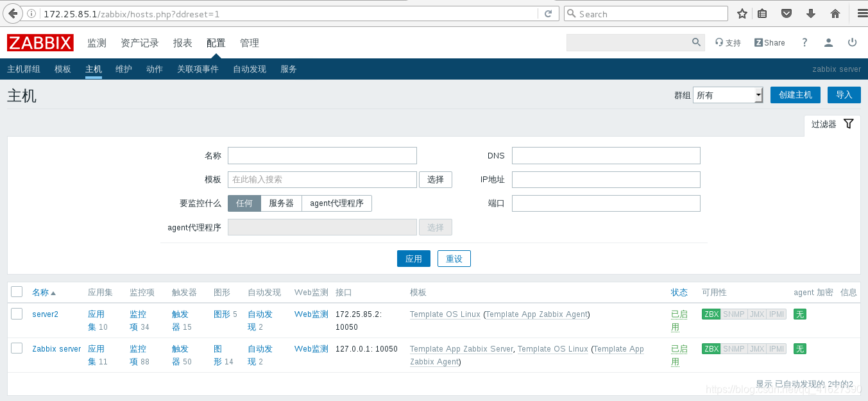The height and width of the screenshot is (401, 868).
Task: Click the Zabbix search magnifier icon
Action: pos(697,42)
